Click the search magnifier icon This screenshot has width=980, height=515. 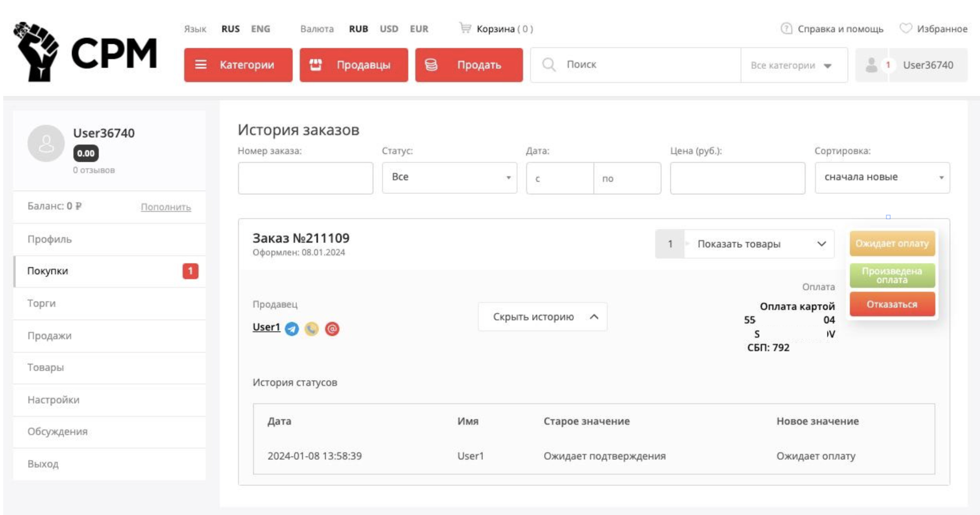click(549, 65)
